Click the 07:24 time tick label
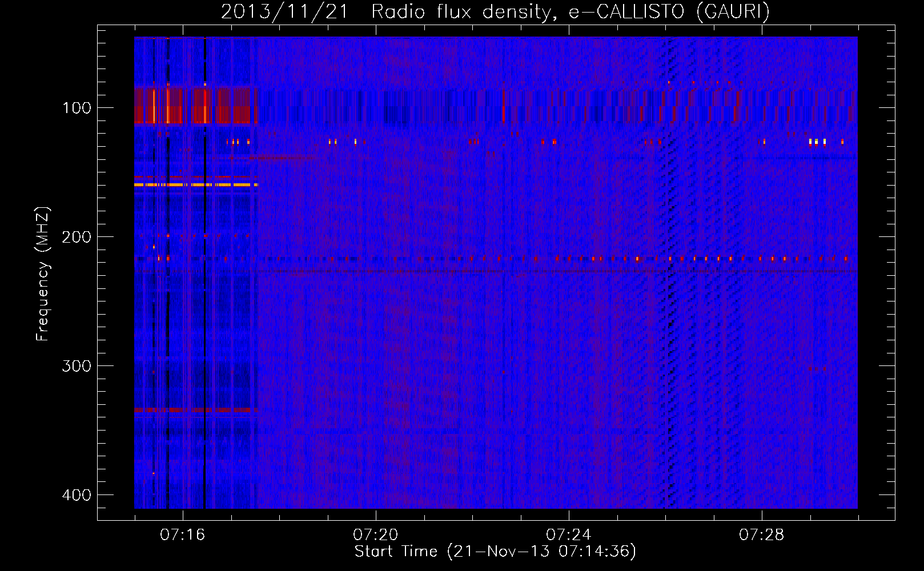Viewport: 924px width, 571px height. tap(569, 535)
